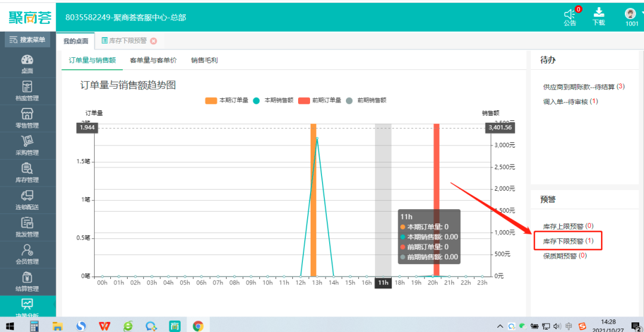Expand the 搜索菜单 menu search
Image resolution: width=644 pixels, height=332 pixels.
pos(27,40)
